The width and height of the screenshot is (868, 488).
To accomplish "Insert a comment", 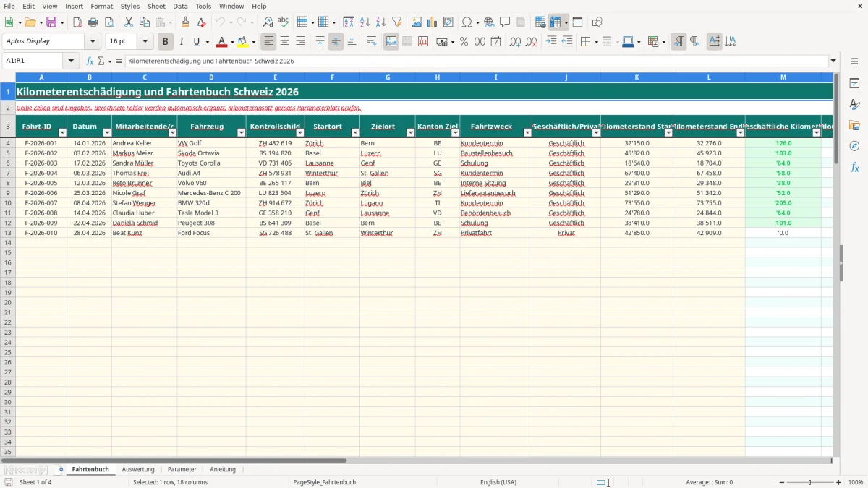I will pos(506,22).
